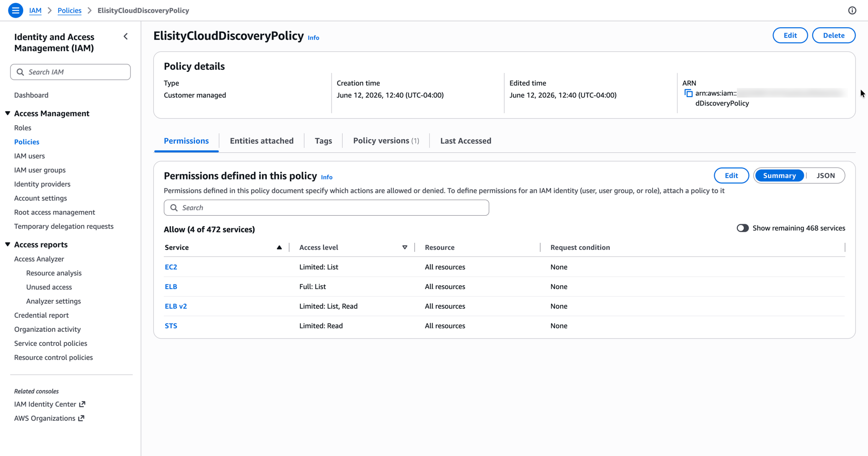868x456 pixels.
Task: Open IAM user groups in sidebar
Action: 40,170
